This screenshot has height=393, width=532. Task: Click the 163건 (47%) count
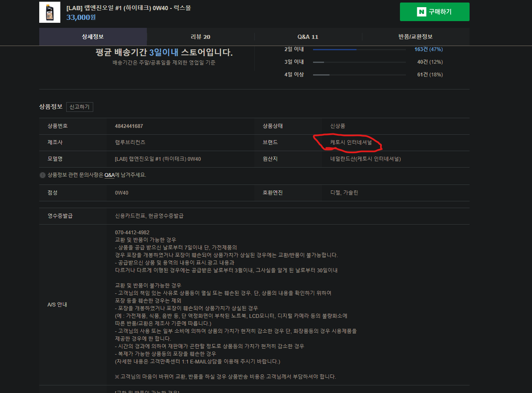click(x=428, y=49)
